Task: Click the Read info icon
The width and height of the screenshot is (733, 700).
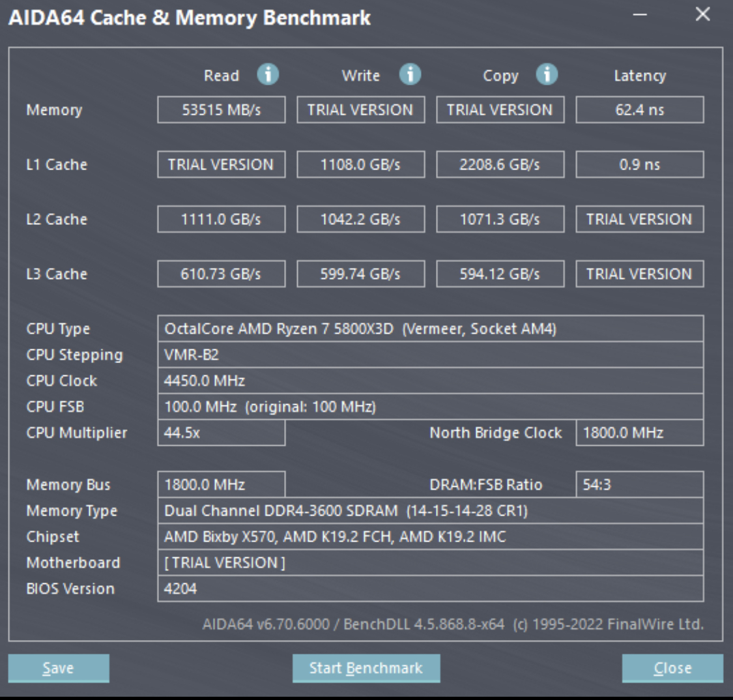Action: coord(268,74)
